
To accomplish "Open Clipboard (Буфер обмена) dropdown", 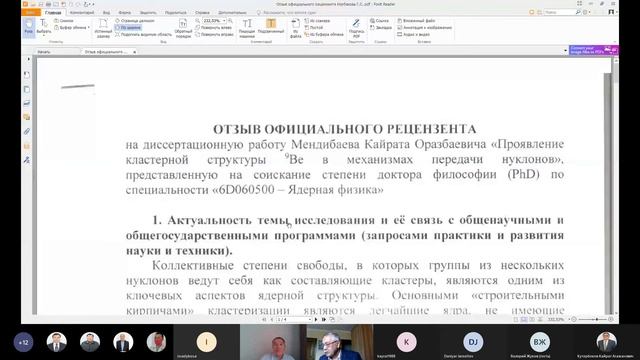I will tap(72, 27).
